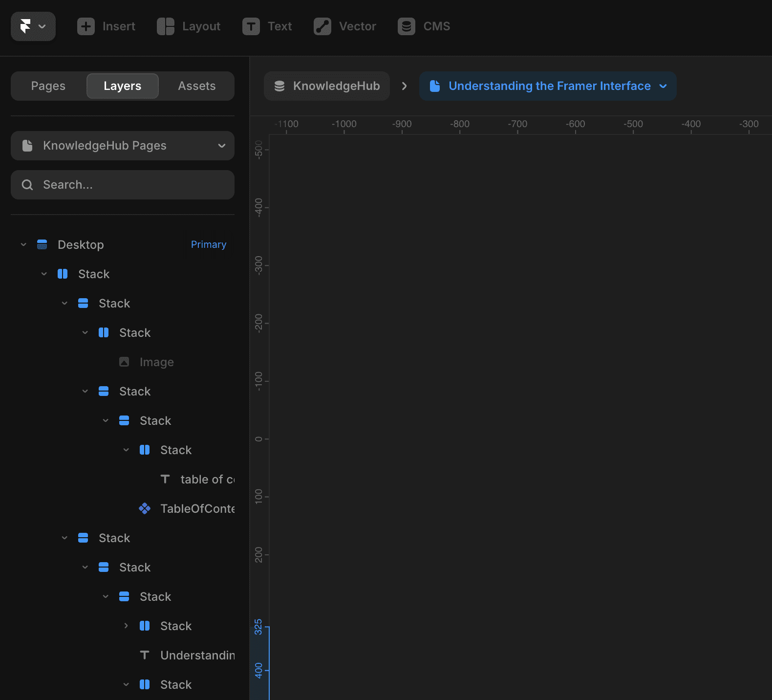The height and width of the screenshot is (700, 772).
Task: Select the Layers tab
Action: pyautogui.click(x=123, y=86)
